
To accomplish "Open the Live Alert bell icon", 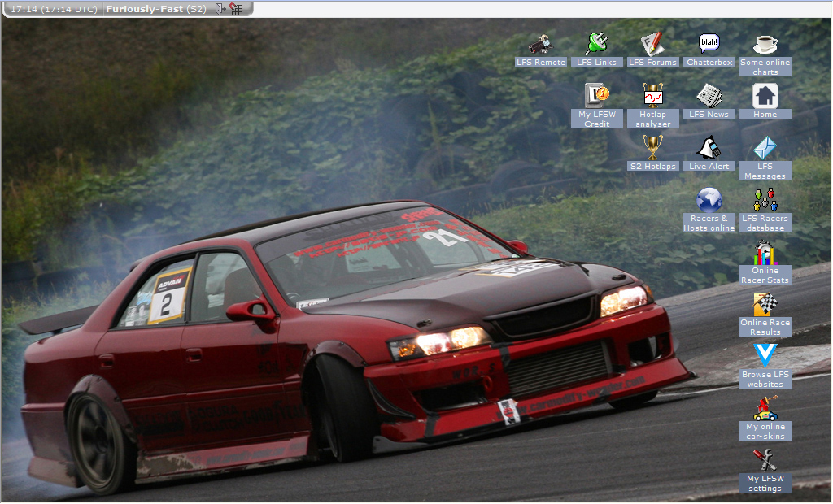I will coord(709,148).
